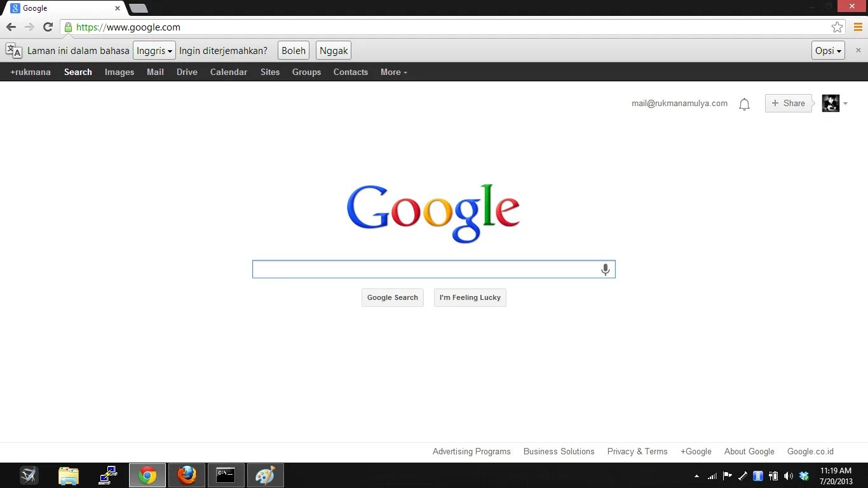
Task: Close the Google tab
Action: pos(117,8)
